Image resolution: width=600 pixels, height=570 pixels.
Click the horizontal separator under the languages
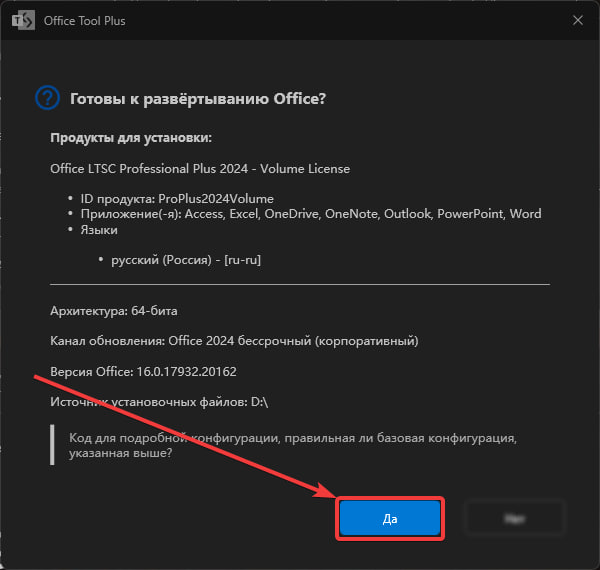click(x=300, y=284)
